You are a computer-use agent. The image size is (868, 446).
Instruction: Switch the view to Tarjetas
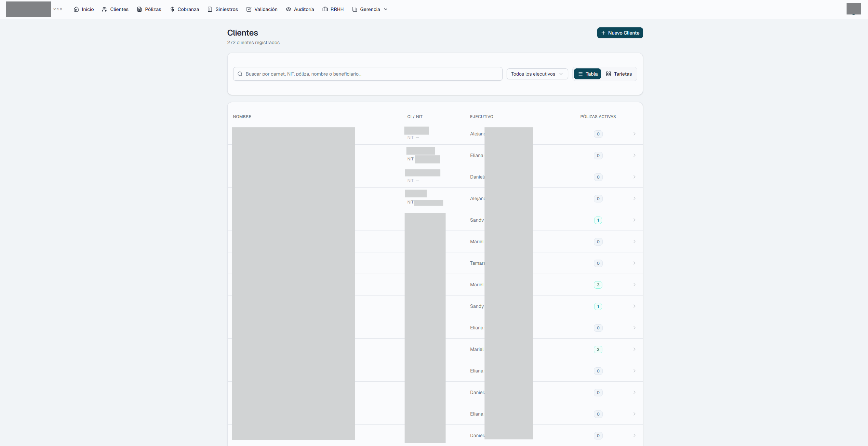619,74
